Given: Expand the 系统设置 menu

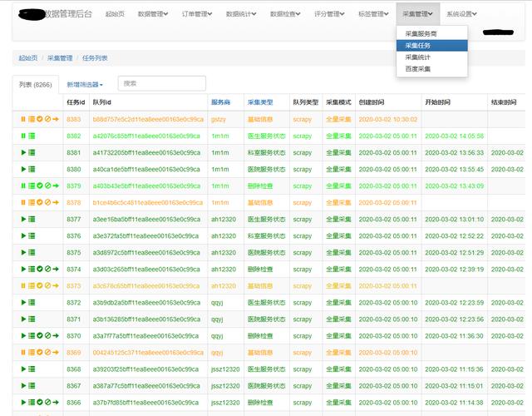Looking at the screenshot, I should click(x=462, y=14).
